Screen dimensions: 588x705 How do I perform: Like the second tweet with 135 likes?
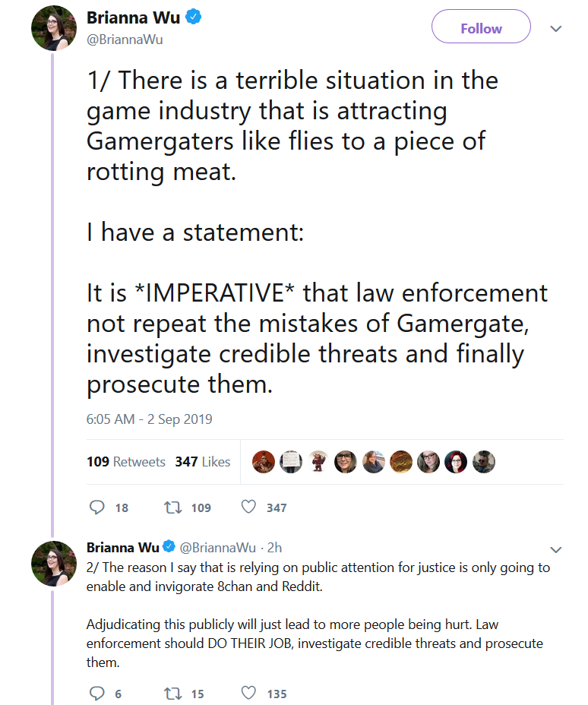click(x=248, y=693)
